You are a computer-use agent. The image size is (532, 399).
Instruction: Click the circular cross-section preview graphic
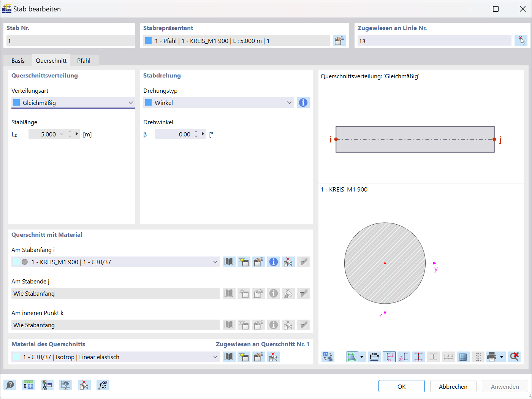[x=385, y=263]
